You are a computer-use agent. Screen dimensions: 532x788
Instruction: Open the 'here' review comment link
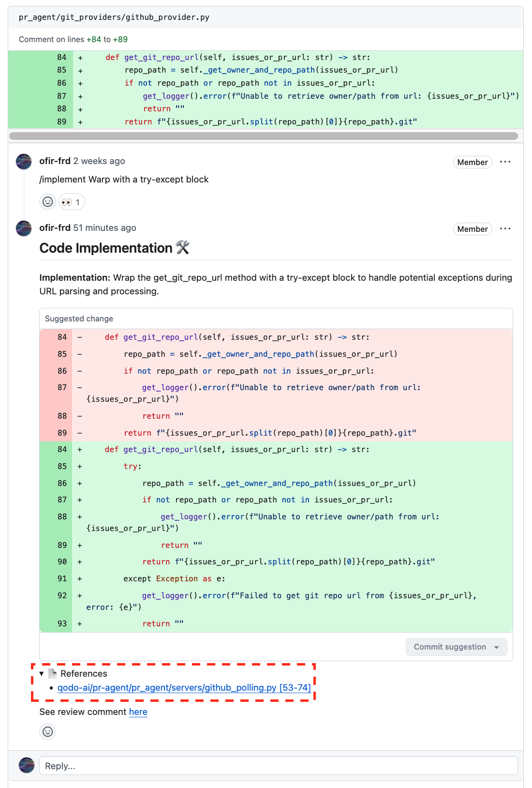[138, 712]
